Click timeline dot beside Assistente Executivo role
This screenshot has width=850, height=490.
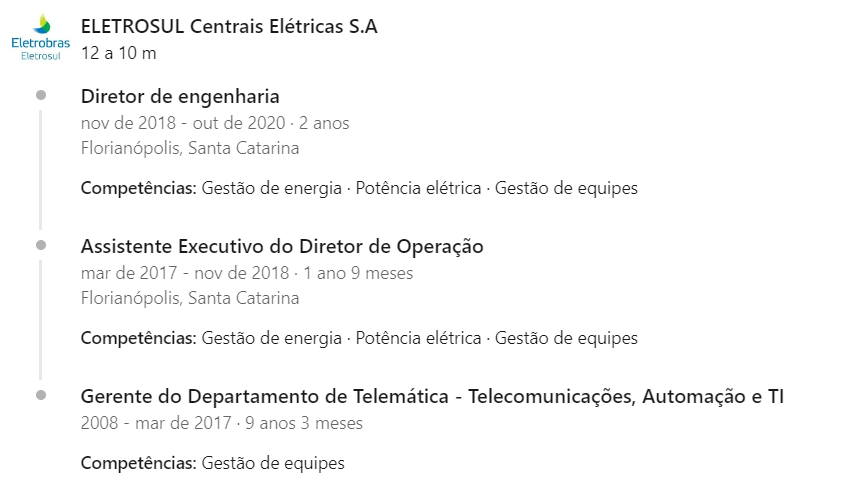41,245
